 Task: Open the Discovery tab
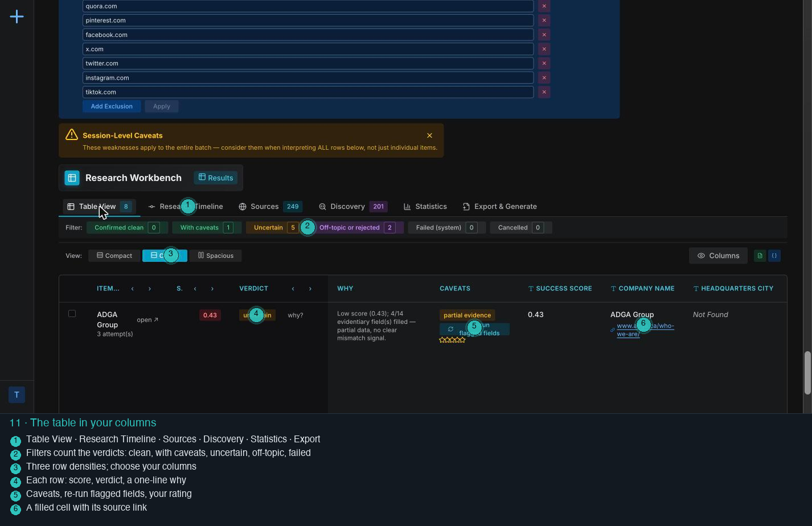pos(353,207)
